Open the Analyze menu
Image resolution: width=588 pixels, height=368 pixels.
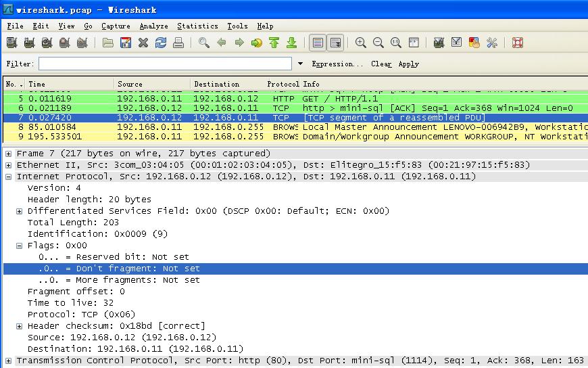[x=153, y=26]
